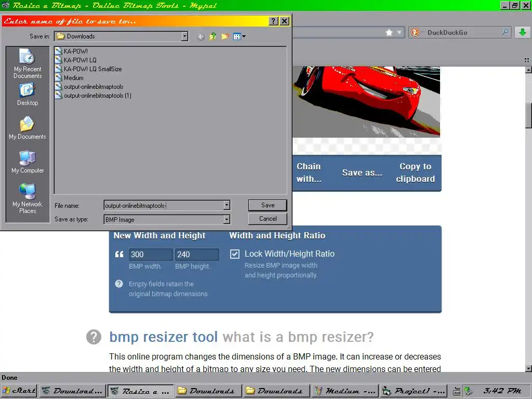Viewport: 532px width, 399px height.
Task: Open downloads with green arrow icon
Action: 523,33
